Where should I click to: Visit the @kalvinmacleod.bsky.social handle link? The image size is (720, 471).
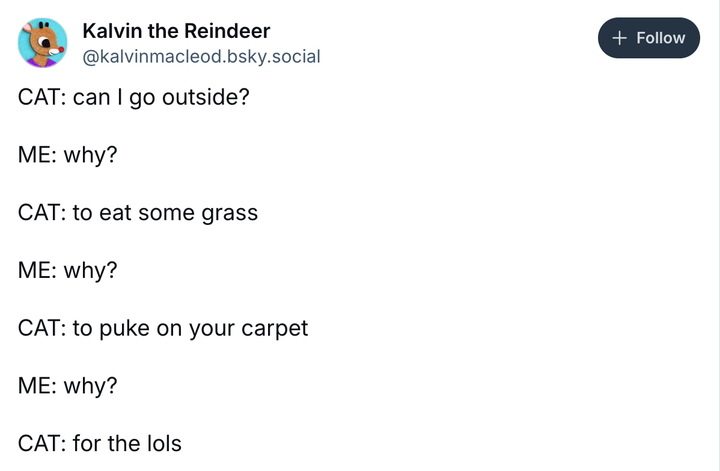201,57
